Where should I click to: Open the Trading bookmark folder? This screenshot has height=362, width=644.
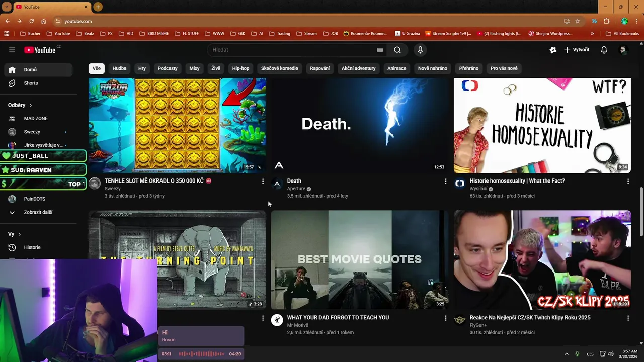click(x=279, y=34)
